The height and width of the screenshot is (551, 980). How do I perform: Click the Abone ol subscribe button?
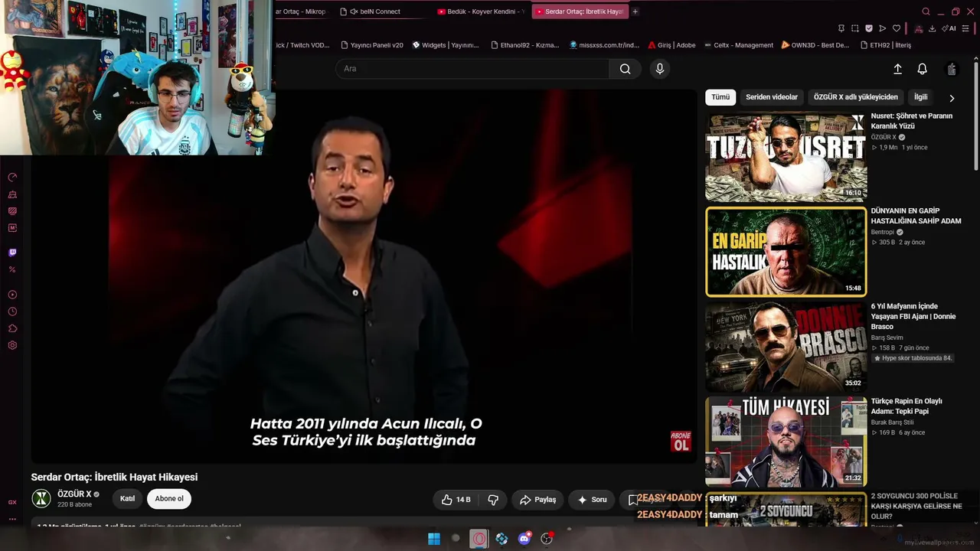pyautogui.click(x=169, y=499)
